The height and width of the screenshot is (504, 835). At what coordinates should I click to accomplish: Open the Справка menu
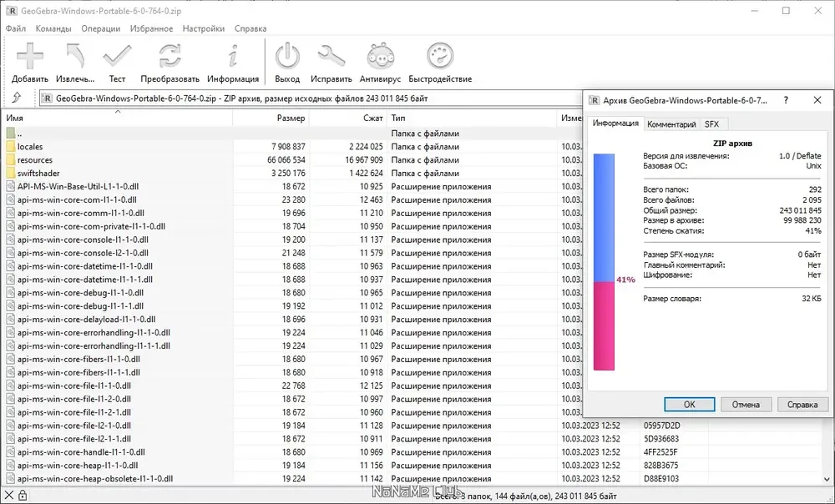click(x=250, y=28)
